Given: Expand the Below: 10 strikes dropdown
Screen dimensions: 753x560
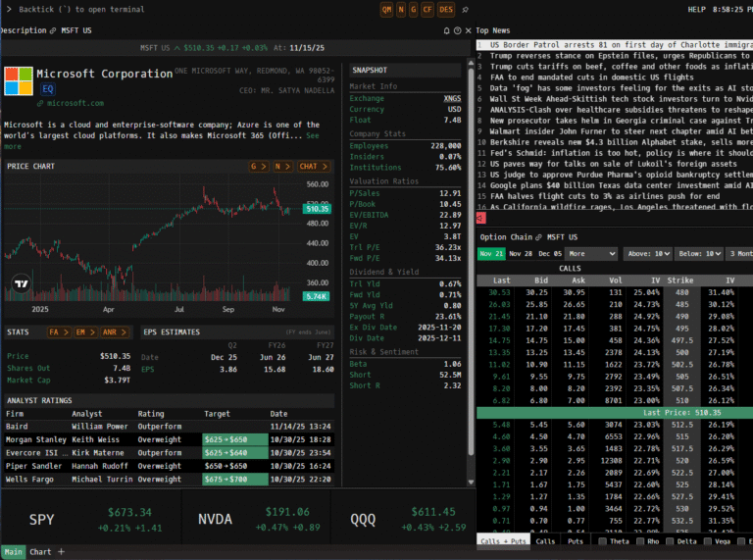Looking at the screenshot, I should pos(702,254).
